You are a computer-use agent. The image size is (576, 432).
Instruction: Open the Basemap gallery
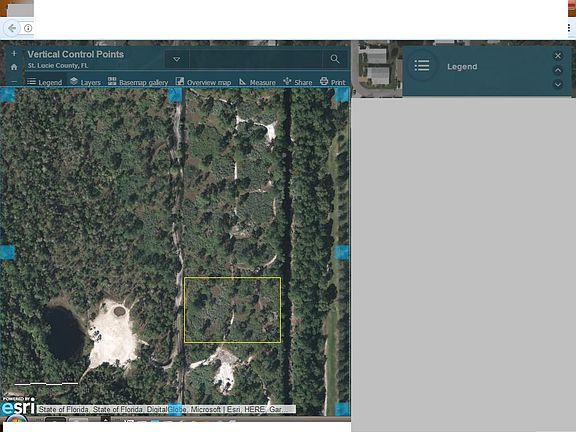click(138, 82)
